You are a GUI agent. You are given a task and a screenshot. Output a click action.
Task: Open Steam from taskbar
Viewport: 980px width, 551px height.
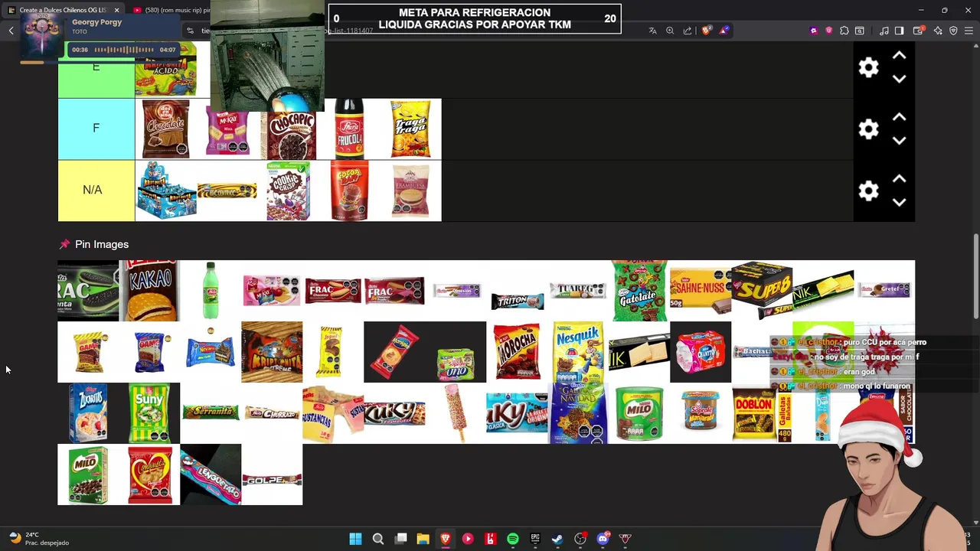[x=557, y=539]
